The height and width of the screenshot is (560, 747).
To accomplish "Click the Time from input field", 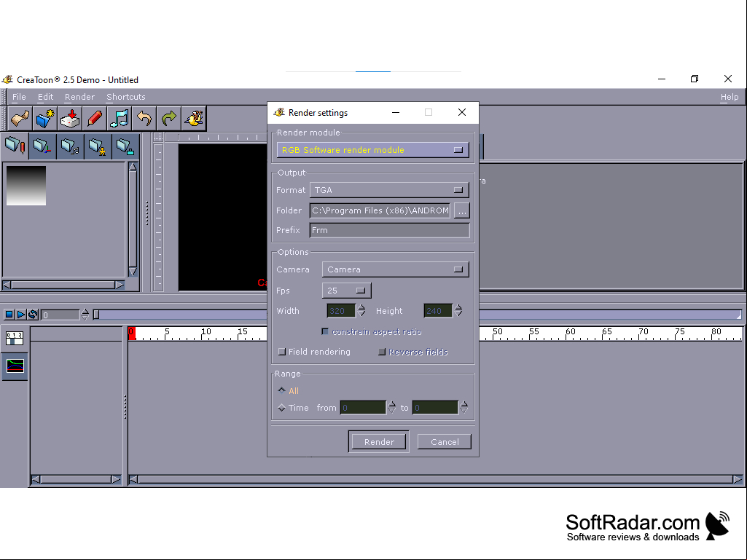I will click(362, 408).
